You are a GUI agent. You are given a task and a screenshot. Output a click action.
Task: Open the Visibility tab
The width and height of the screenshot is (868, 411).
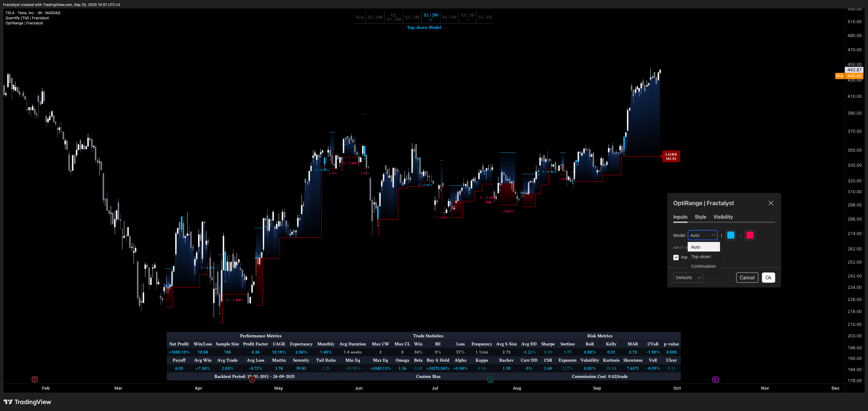tap(723, 217)
